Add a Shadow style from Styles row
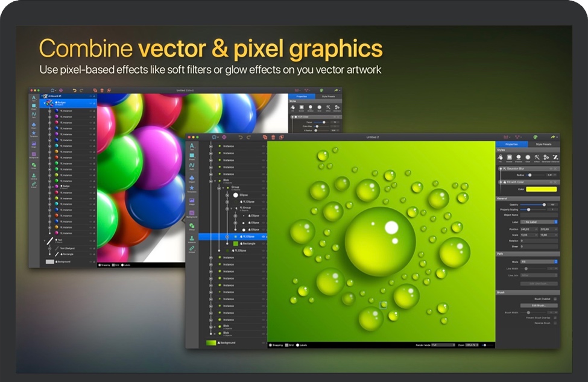 519,158
